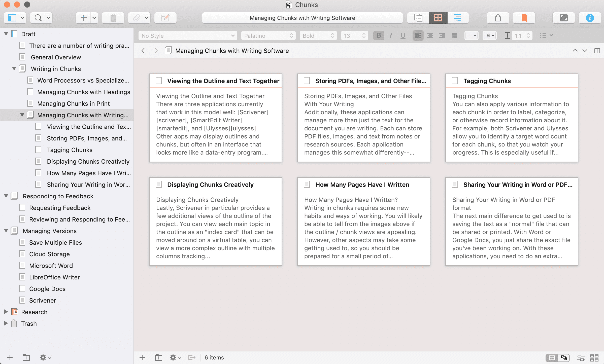The image size is (604, 364).
Task: Click the Quick Search title field
Action: click(302, 18)
